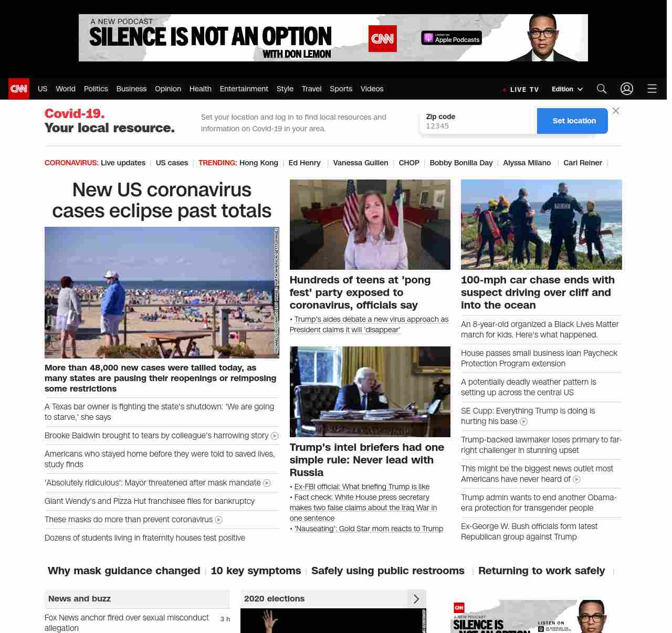The image size is (672, 633).
Task: Read '10 key symptoms' guide
Action: (x=256, y=571)
